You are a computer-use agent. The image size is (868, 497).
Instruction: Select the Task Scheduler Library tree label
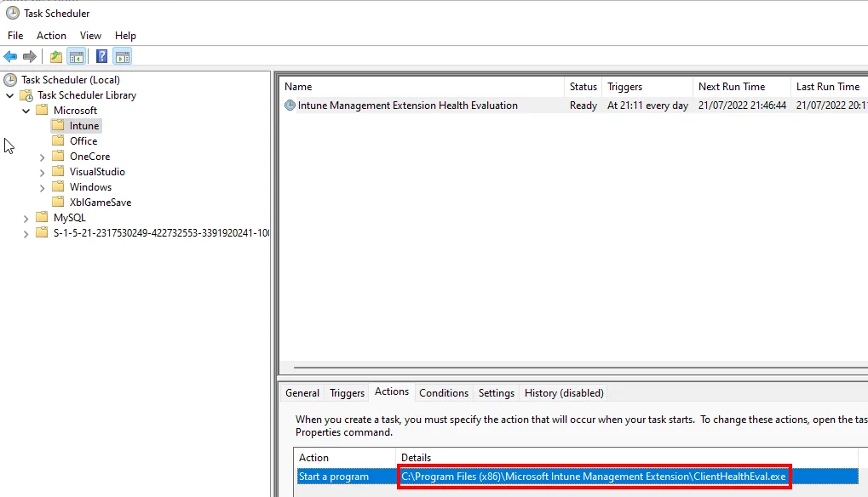(x=87, y=95)
